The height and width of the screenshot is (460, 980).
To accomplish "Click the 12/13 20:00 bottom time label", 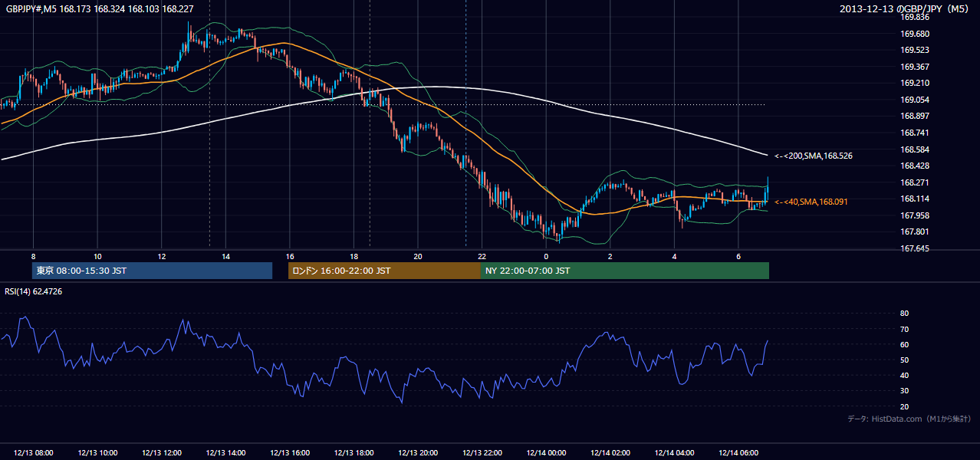I will pyautogui.click(x=418, y=453).
